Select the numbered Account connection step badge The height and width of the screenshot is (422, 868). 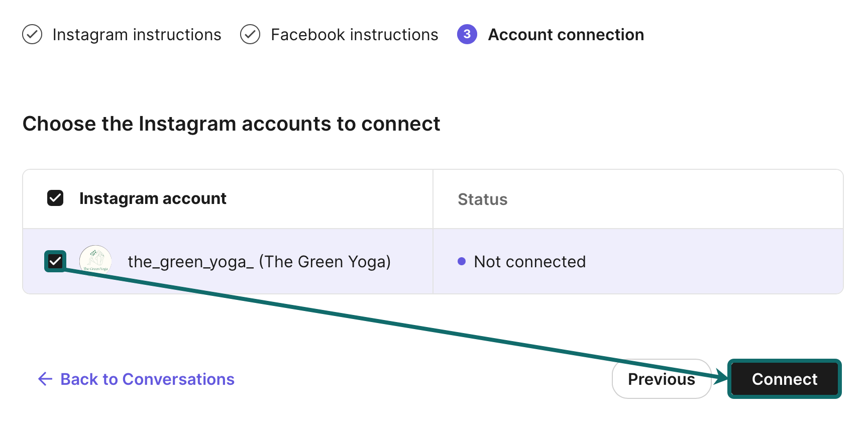point(467,34)
